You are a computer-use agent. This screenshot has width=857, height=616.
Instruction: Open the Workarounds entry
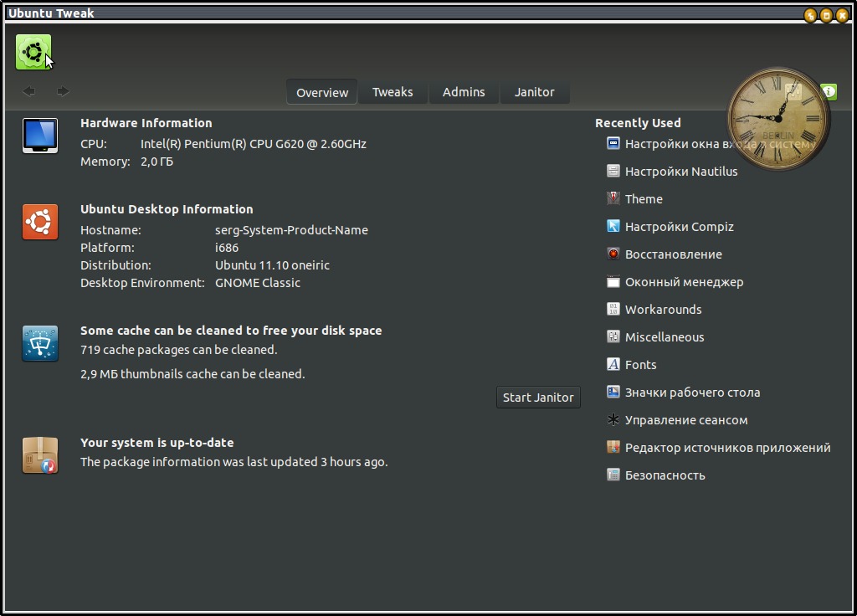[x=664, y=310]
